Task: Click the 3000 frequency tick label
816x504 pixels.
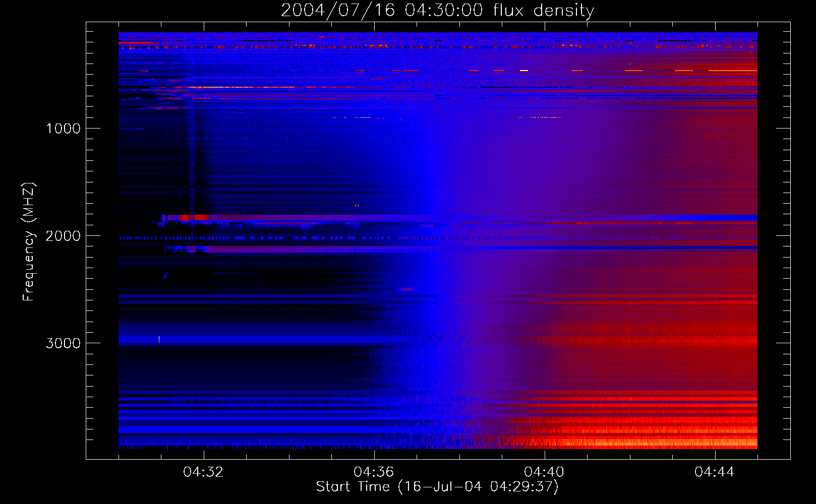Action: tap(63, 343)
